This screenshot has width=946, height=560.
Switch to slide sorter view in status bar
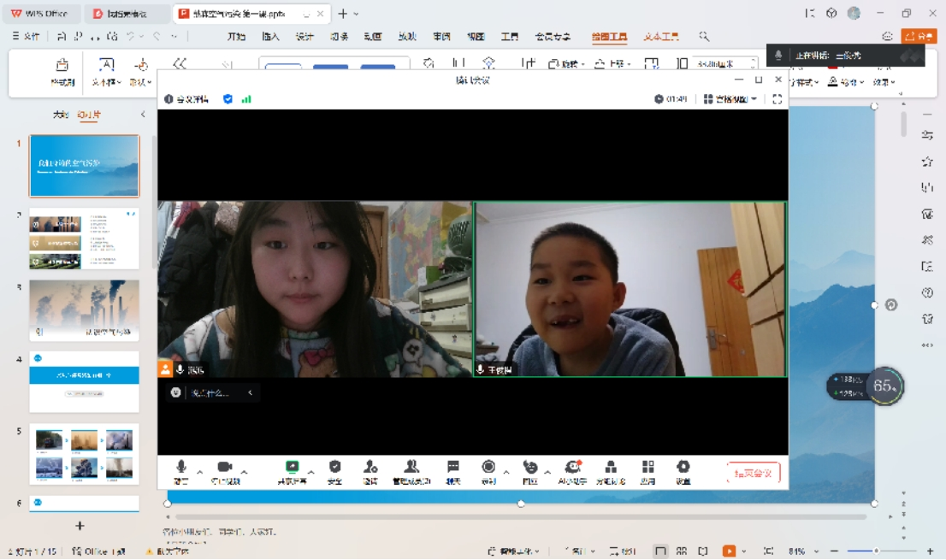coord(682,551)
